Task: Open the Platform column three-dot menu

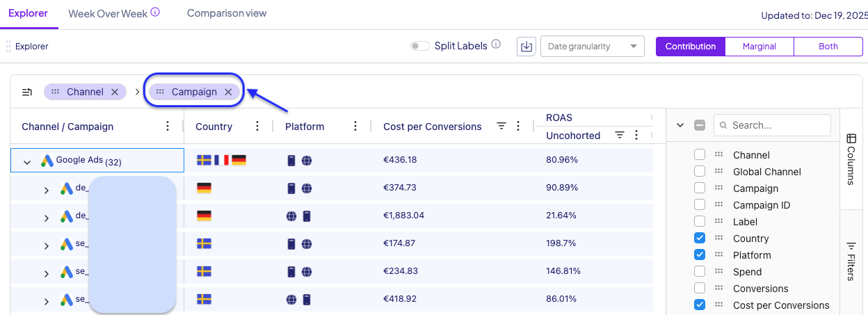Action: point(355,126)
